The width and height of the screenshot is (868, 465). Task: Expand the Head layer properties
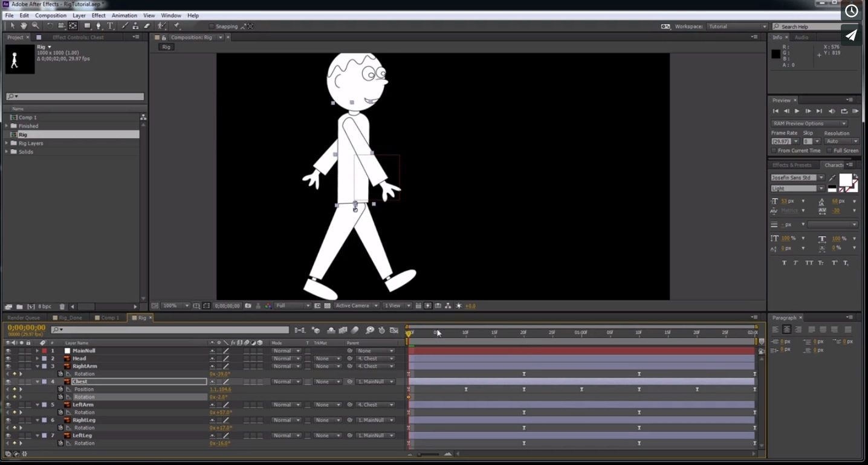click(37, 358)
